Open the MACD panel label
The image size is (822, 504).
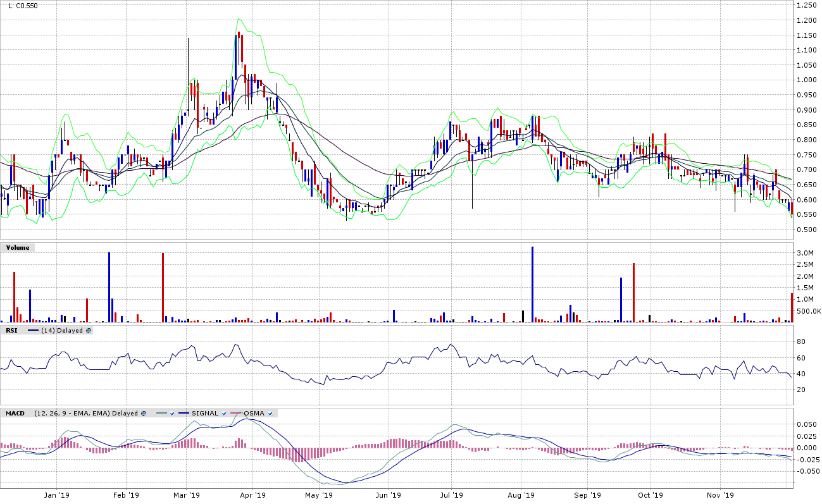pyautogui.click(x=15, y=414)
